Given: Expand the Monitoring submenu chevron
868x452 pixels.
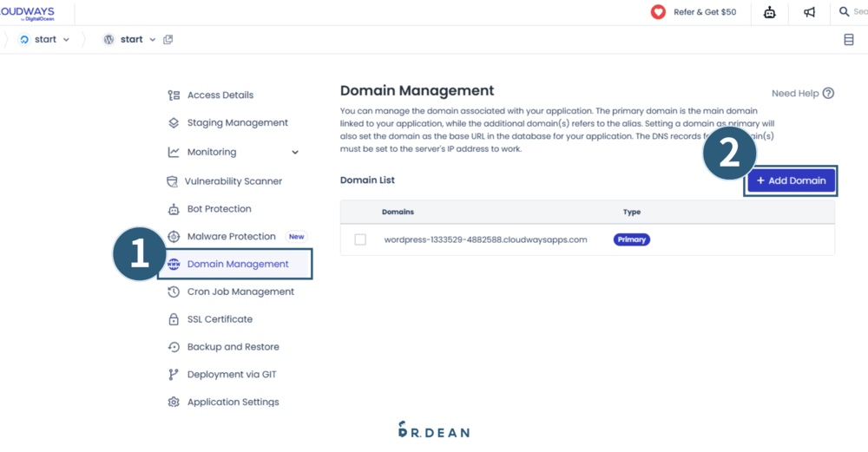Looking at the screenshot, I should pyautogui.click(x=295, y=153).
